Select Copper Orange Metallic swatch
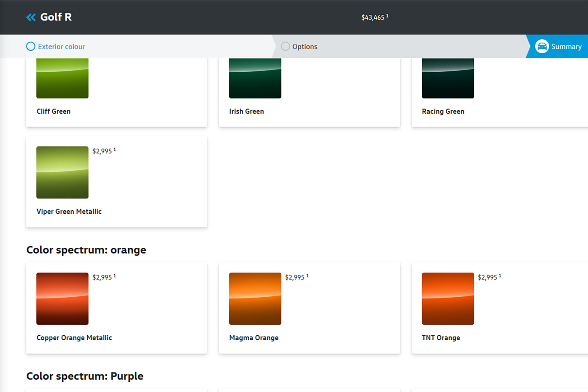 pyautogui.click(x=62, y=299)
